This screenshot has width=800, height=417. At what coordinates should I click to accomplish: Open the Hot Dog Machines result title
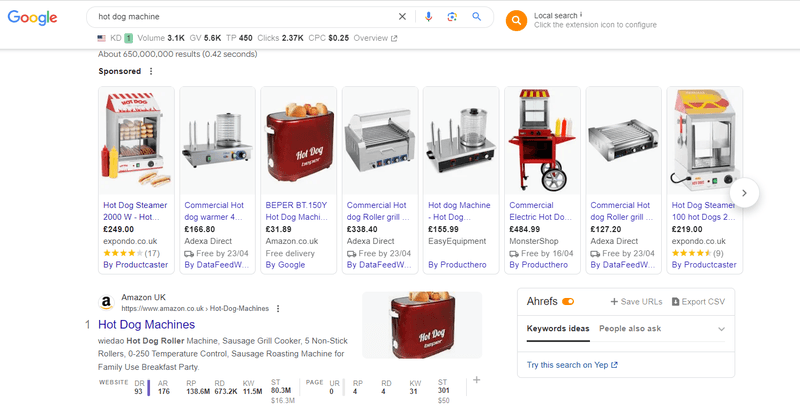(146, 325)
